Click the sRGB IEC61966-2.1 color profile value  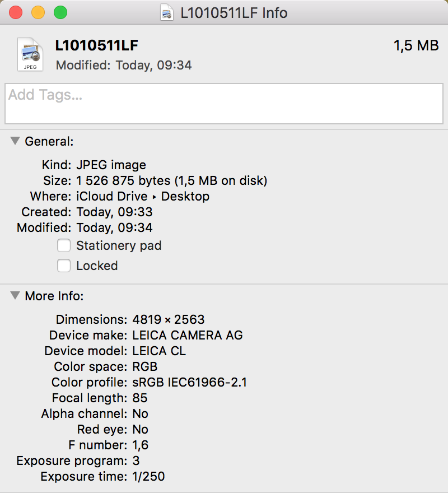coord(190,383)
